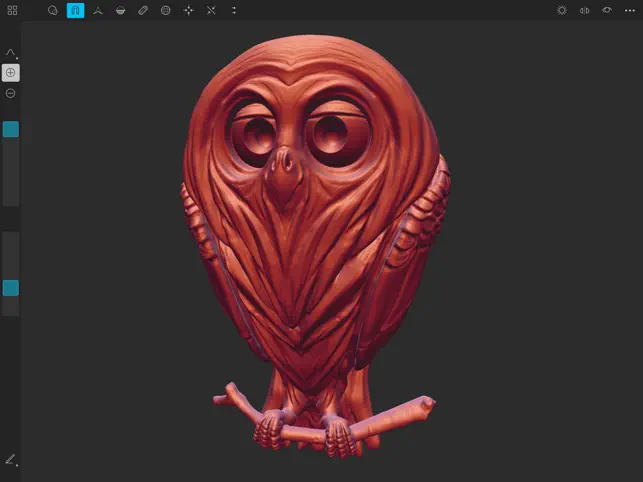Switch to minus subtractive brush mode
Viewport: 643px width, 482px height.
(x=11, y=94)
